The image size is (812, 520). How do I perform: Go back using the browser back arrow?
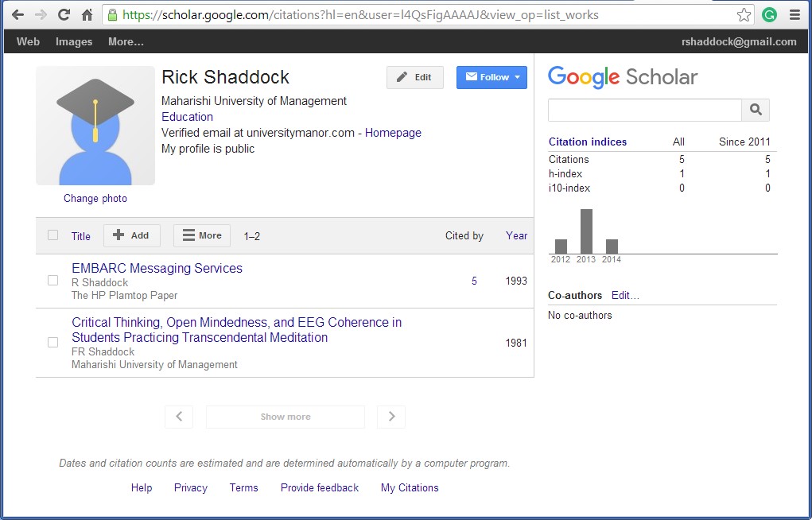coord(17,15)
